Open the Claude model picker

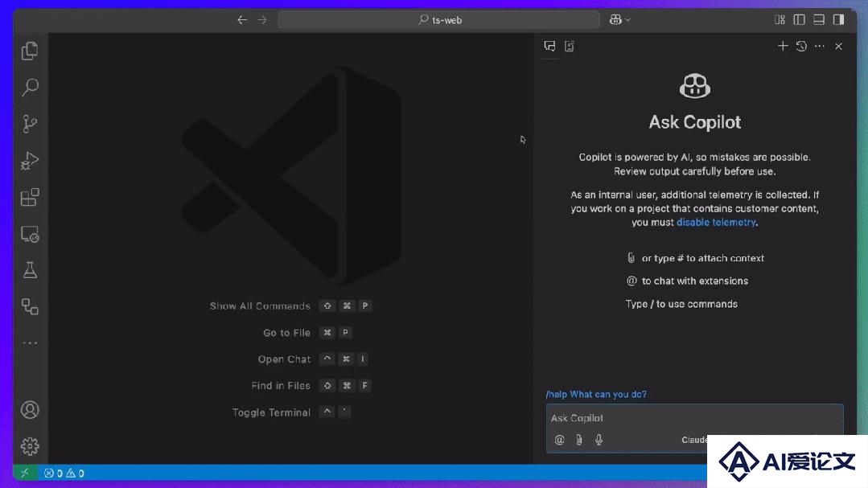pos(694,440)
